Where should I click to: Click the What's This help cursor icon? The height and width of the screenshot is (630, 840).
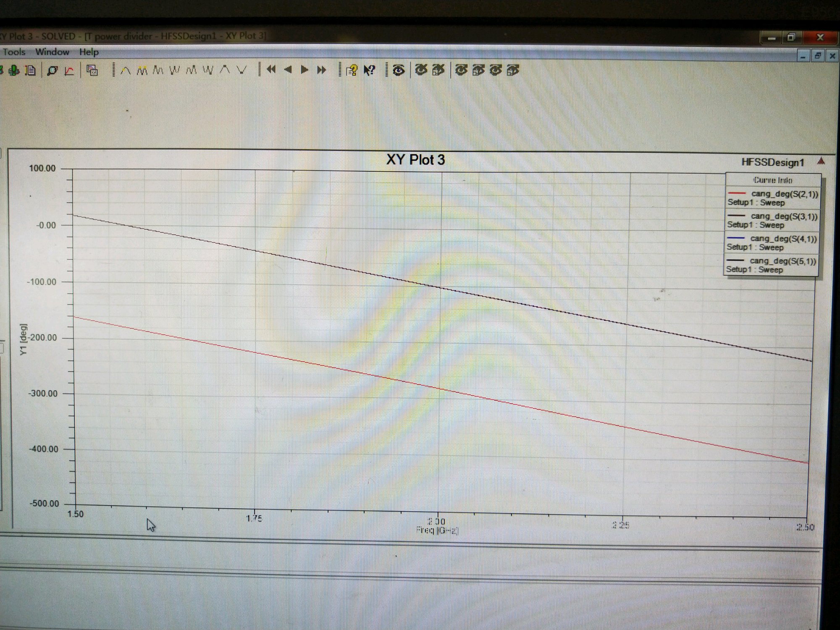369,70
